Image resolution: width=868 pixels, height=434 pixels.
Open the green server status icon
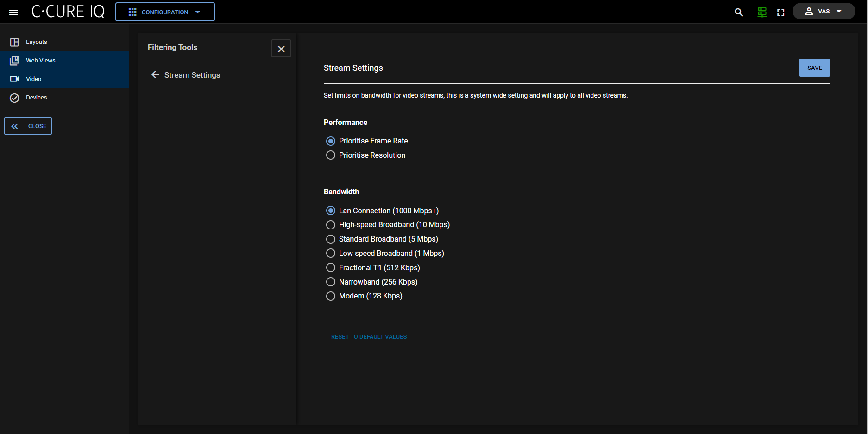(x=762, y=12)
